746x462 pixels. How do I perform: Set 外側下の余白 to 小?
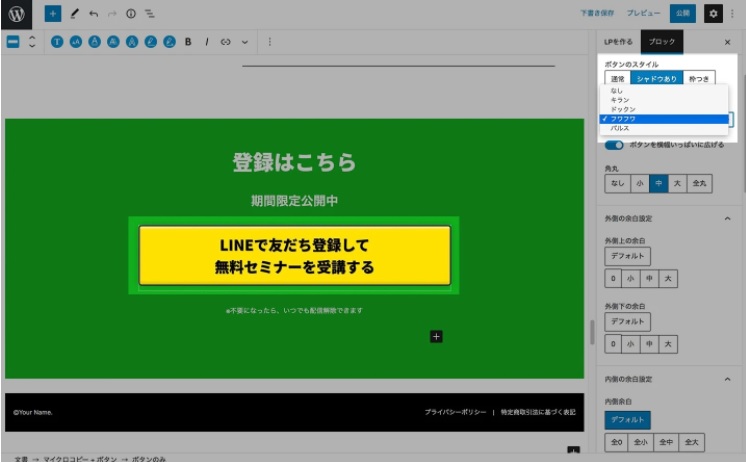(631, 344)
